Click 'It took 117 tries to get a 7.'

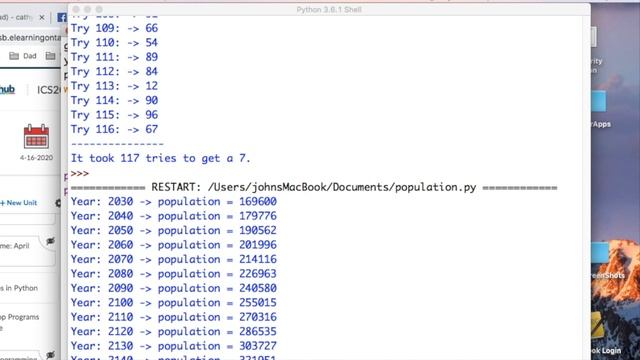pos(160,158)
